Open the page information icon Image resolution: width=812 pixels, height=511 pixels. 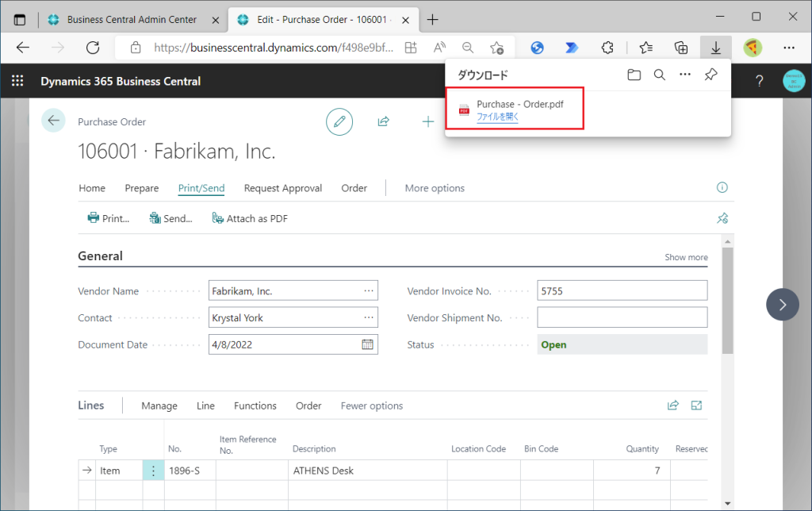pyautogui.click(x=722, y=187)
